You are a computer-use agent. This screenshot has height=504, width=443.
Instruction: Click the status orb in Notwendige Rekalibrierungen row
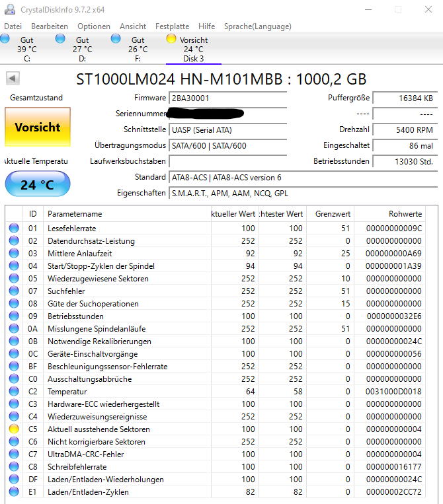[x=14, y=341]
